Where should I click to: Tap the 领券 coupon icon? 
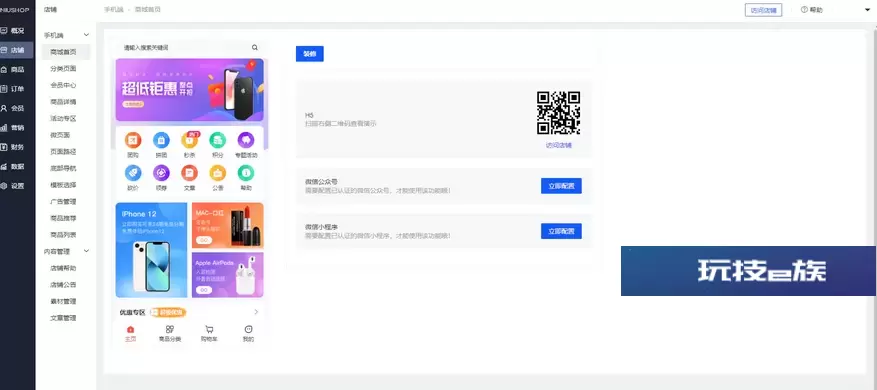(x=161, y=173)
